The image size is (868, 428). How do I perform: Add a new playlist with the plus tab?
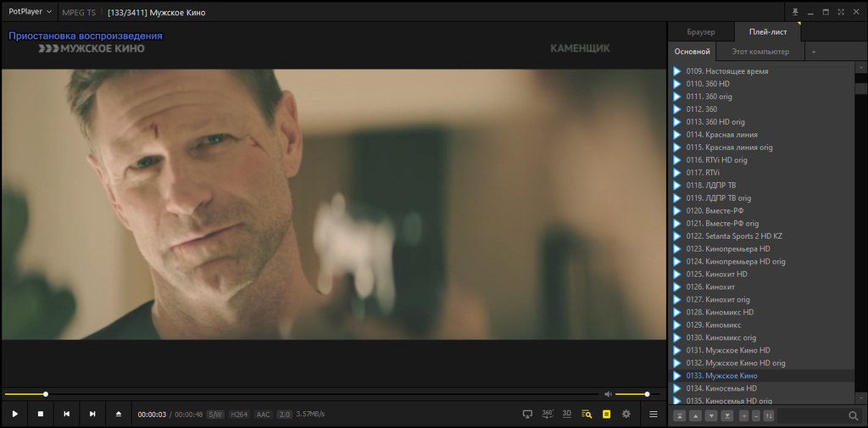[x=814, y=52]
